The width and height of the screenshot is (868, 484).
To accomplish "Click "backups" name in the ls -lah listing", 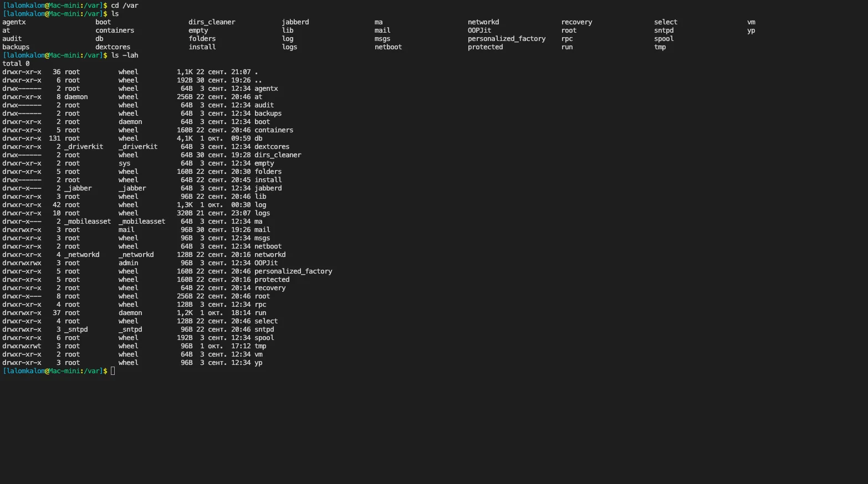I will click(268, 114).
